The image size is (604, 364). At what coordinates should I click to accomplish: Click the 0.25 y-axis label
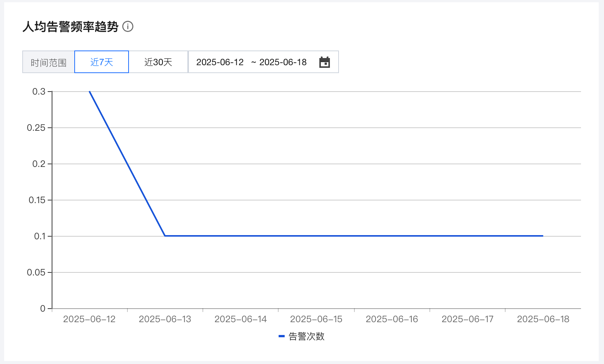point(36,128)
